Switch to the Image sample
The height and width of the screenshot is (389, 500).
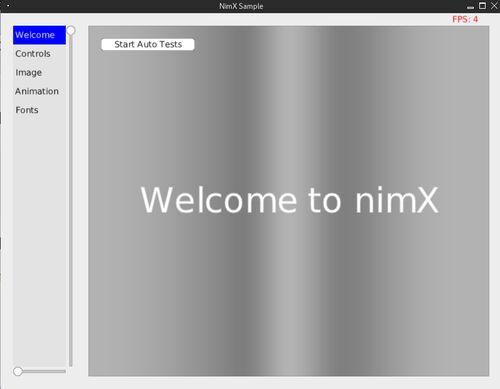coord(39,72)
